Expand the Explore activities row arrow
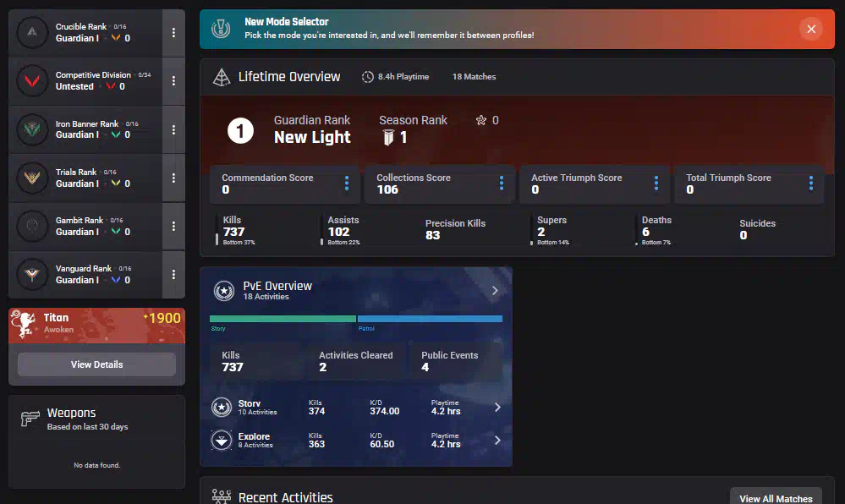Viewport: 845px width, 504px height. 497,441
